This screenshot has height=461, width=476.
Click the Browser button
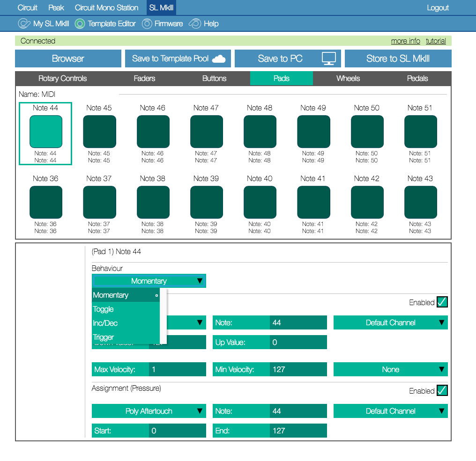click(68, 59)
